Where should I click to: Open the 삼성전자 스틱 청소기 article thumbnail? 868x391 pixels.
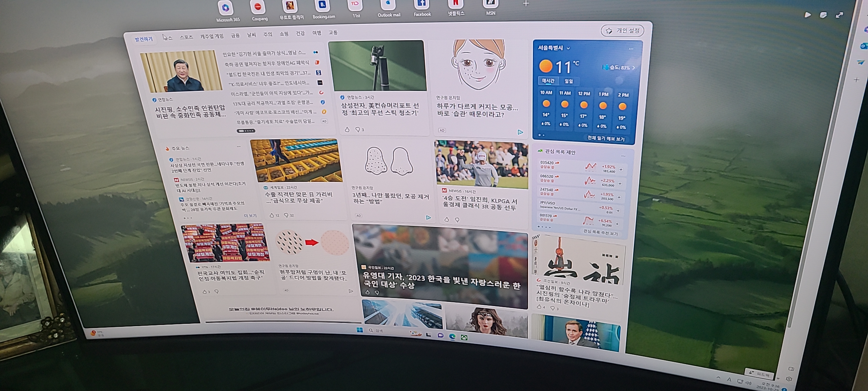pyautogui.click(x=378, y=66)
